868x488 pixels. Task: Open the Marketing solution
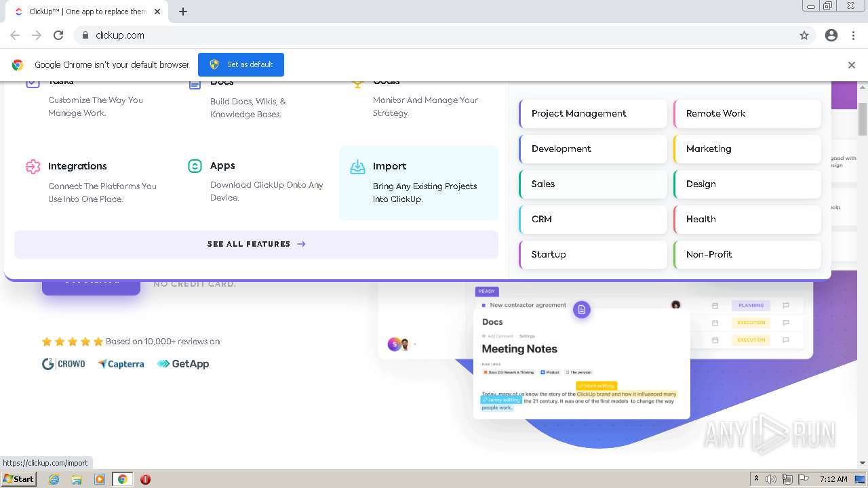[x=747, y=148]
